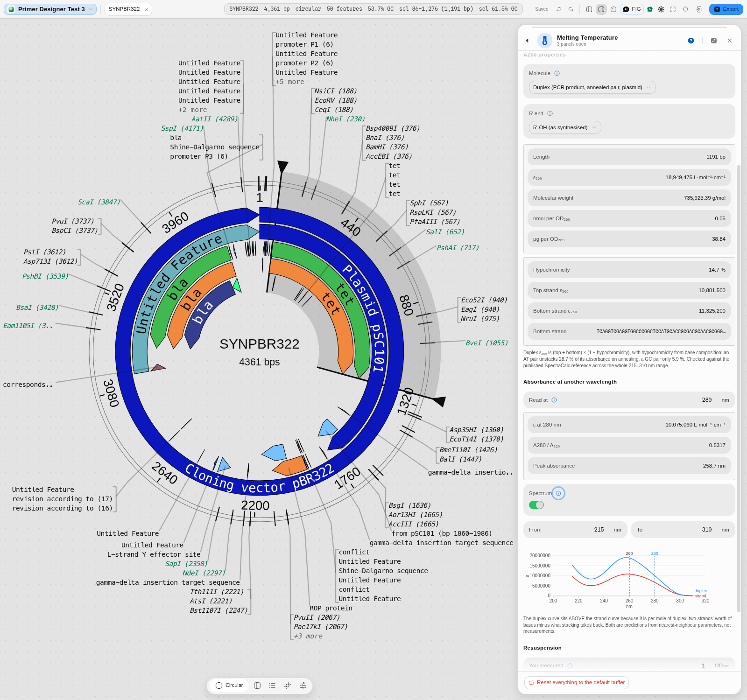Edit the spectrum From wavelength field
Screen dimensions: 747x700
click(x=575, y=530)
